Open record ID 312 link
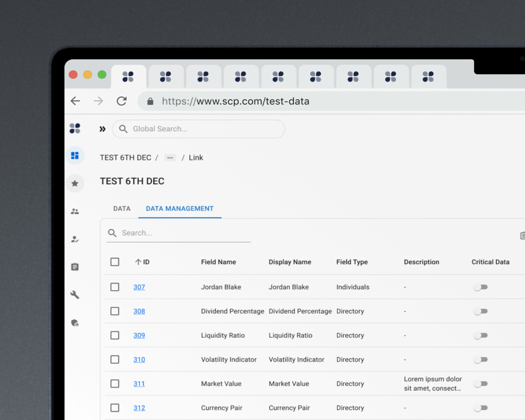The width and height of the screenshot is (525, 420). point(139,408)
